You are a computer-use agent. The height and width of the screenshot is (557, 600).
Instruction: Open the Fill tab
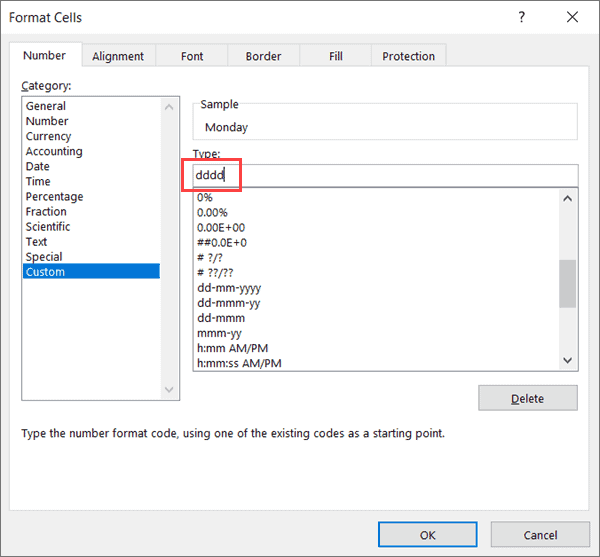click(x=336, y=57)
